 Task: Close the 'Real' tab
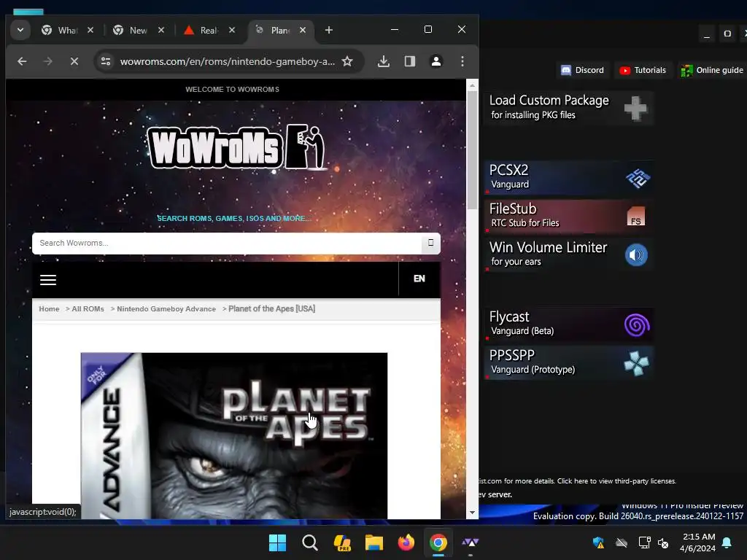tap(232, 30)
